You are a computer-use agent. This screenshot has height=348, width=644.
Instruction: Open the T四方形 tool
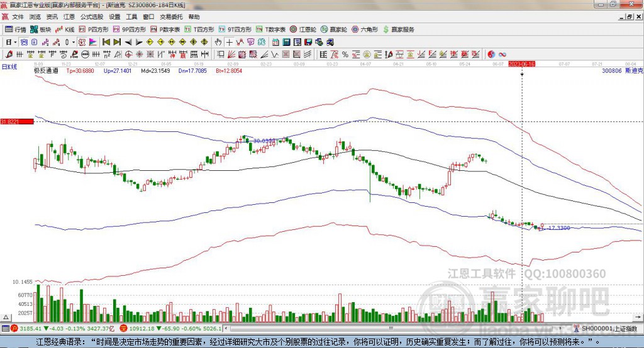pos(199,30)
